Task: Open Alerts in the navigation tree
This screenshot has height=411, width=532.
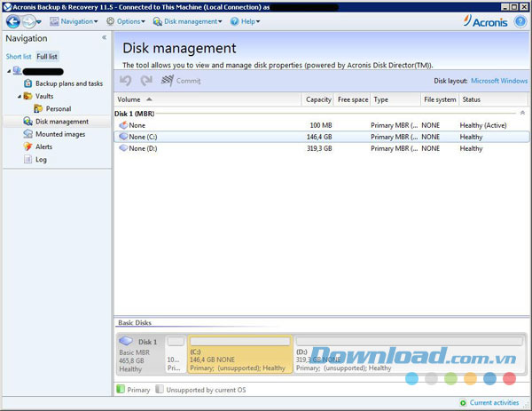Action: point(43,146)
